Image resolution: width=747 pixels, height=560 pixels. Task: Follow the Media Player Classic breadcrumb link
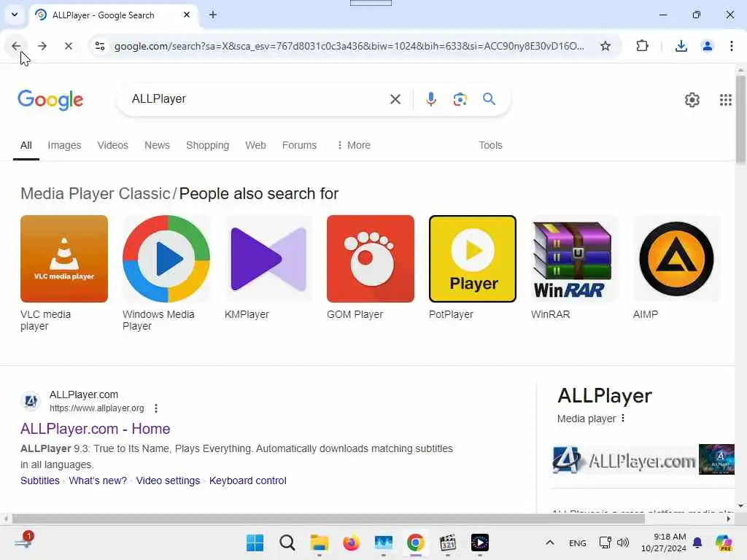(96, 194)
